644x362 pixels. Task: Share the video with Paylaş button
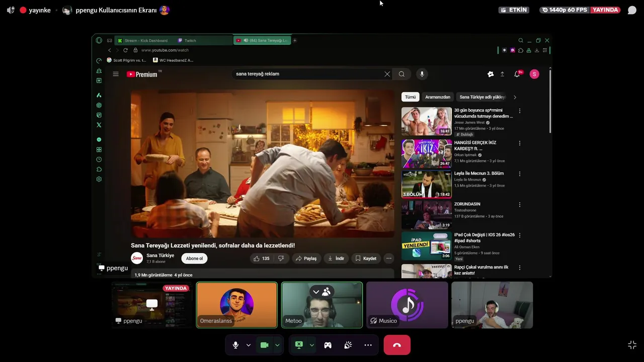click(x=306, y=258)
